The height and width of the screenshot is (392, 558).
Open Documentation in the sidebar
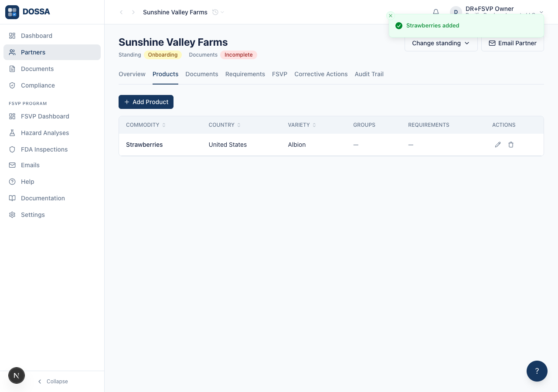click(52, 198)
